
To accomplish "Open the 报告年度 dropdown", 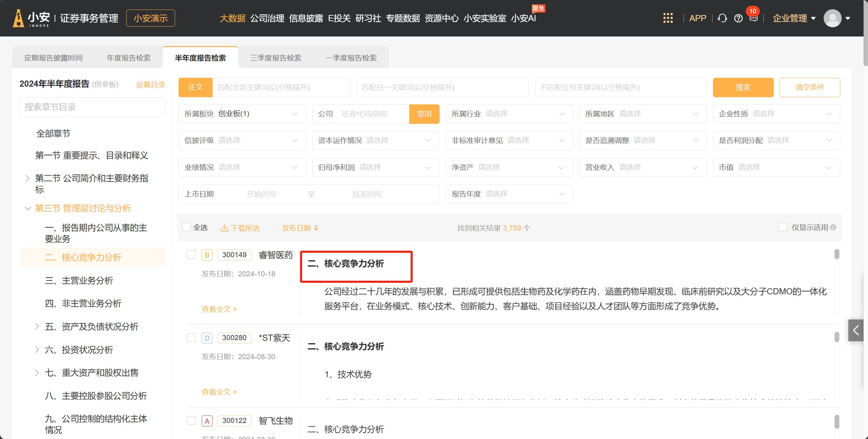I will pyautogui.click(x=509, y=194).
